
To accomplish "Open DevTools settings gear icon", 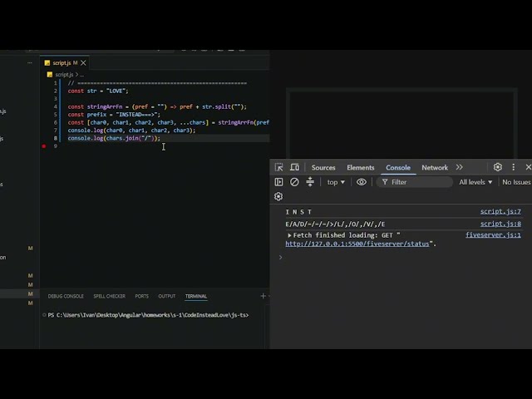I will coord(497,167).
